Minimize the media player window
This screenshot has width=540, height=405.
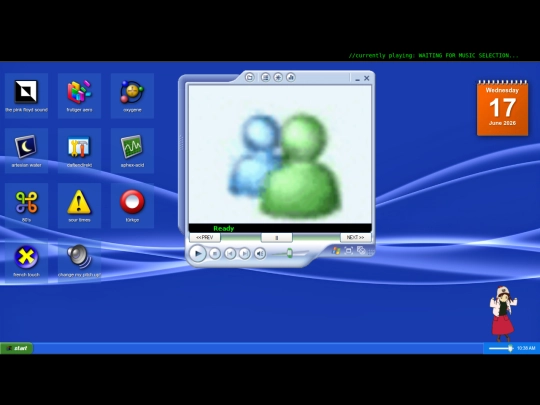coord(357,79)
